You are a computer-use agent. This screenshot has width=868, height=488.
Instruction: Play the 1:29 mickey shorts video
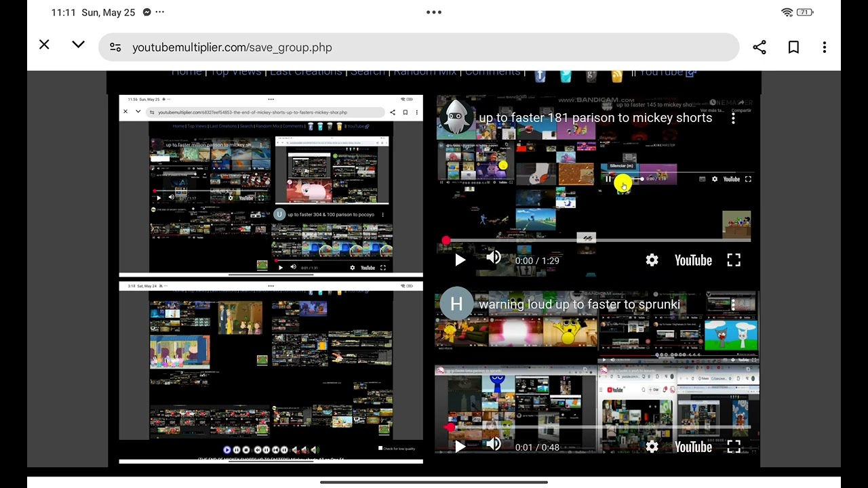(460, 260)
